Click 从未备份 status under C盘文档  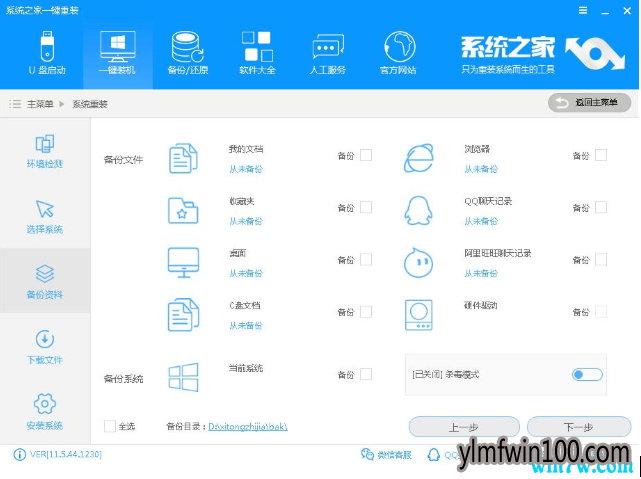246,325
